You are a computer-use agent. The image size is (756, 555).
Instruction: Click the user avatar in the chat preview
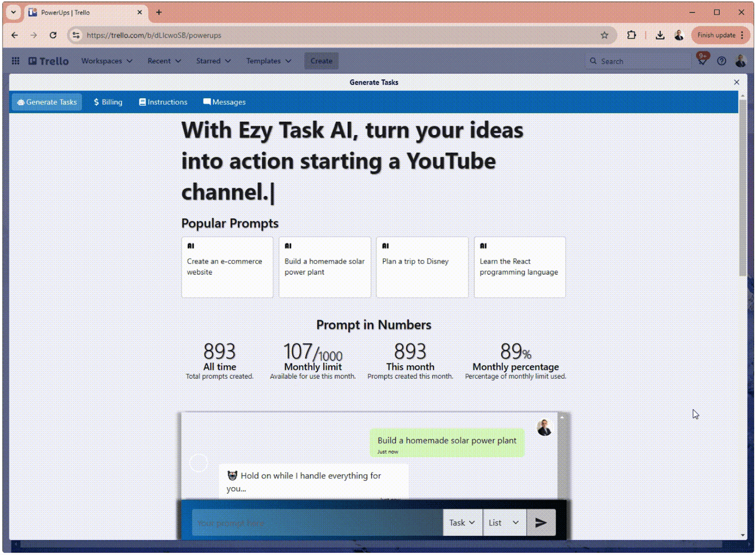(544, 427)
